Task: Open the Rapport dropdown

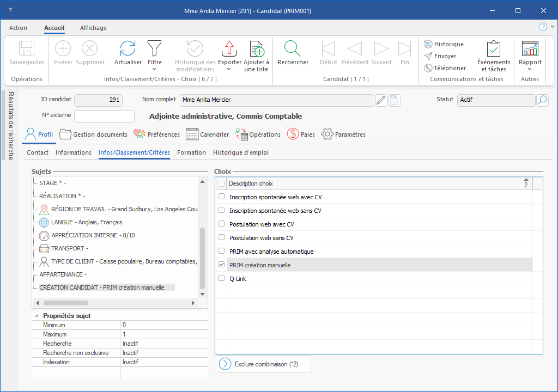Action: click(x=530, y=69)
